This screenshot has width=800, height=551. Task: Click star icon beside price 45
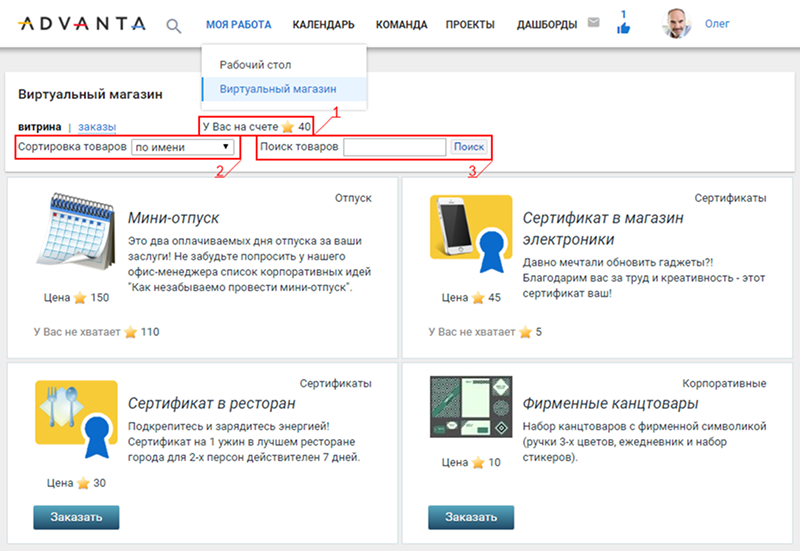[478, 297]
